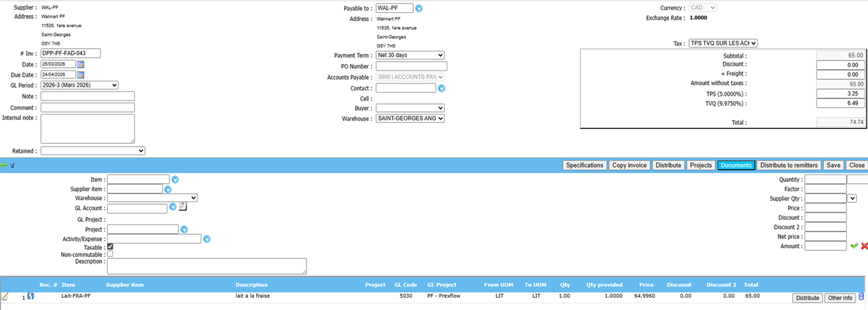Toggle the Taxable checkbox
868x310 pixels.
coord(111,247)
